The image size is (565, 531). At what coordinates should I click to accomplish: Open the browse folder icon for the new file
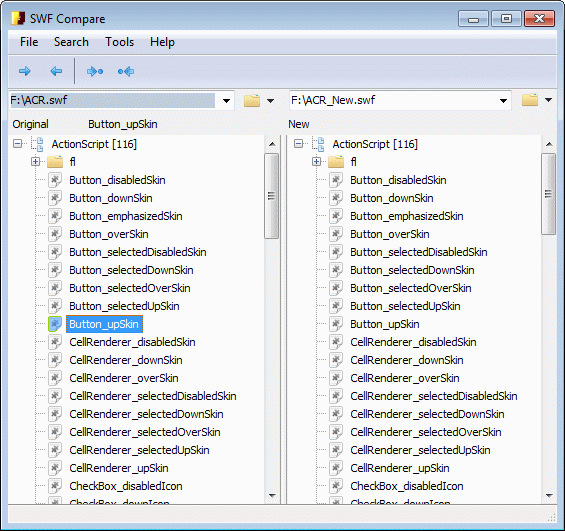pyautogui.click(x=530, y=100)
